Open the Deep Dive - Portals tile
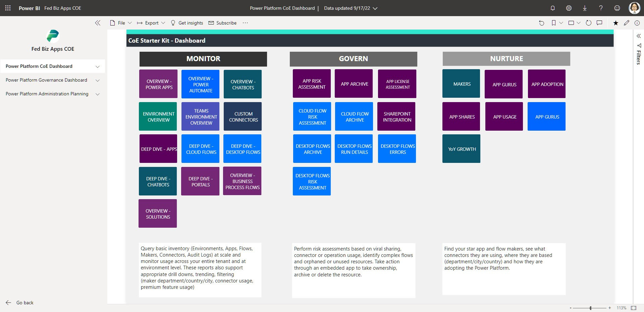 coord(201,181)
